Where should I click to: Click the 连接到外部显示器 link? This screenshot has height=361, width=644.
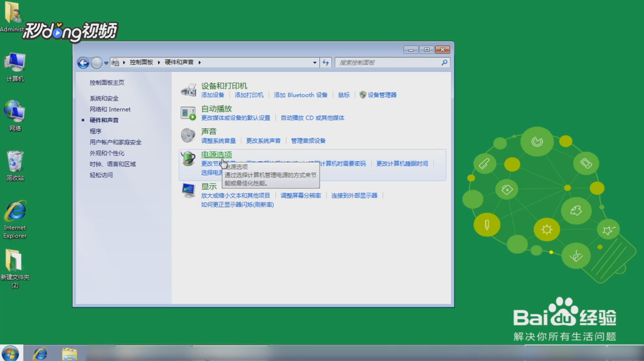355,196
